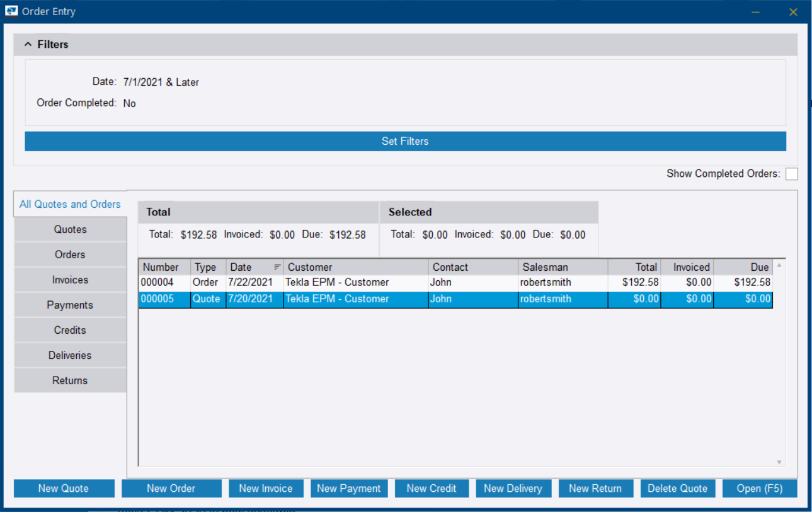Click the Quote type cell in row 000005
The height and width of the screenshot is (512, 812).
point(208,299)
